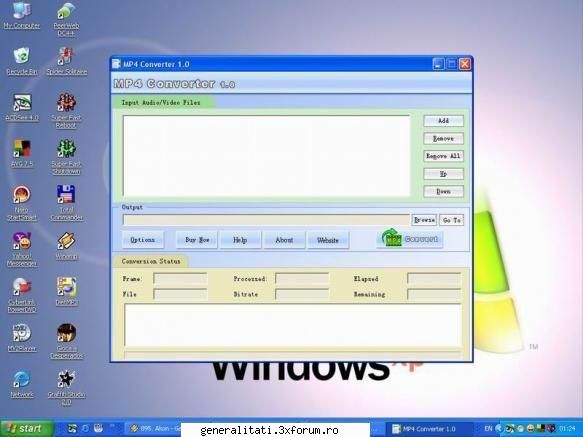Move the selected file Down
The width and height of the screenshot is (583, 437).
coord(443,191)
